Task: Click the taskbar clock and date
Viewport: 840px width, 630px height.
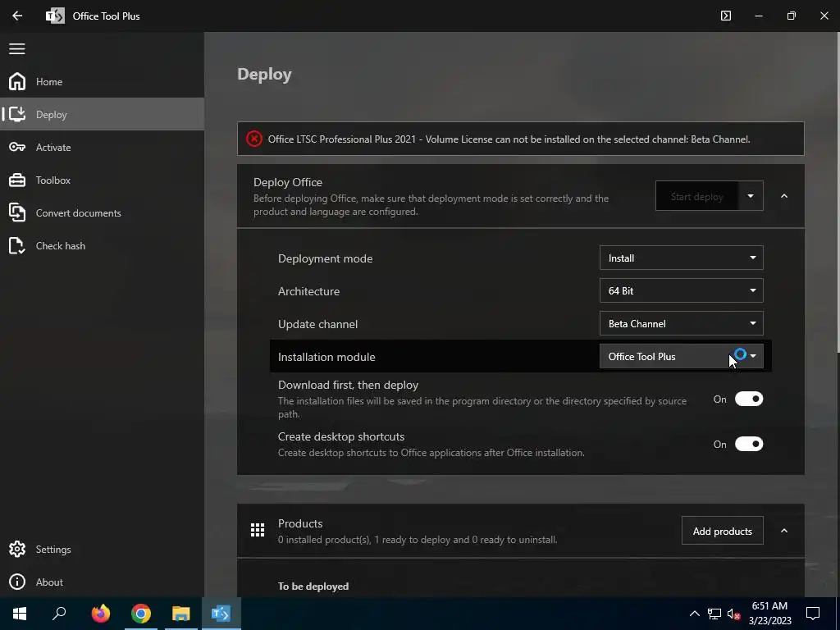Action: pyautogui.click(x=769, y=614)
